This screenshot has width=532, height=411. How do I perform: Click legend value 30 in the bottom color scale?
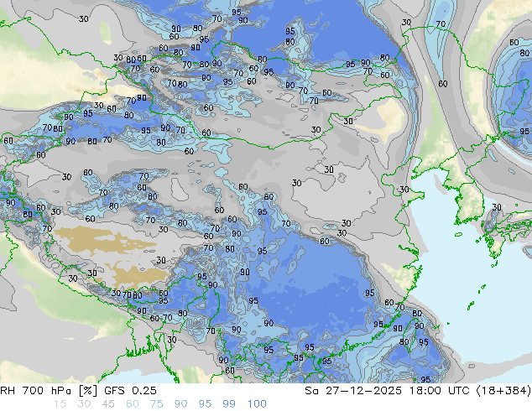tap(84, 404)
